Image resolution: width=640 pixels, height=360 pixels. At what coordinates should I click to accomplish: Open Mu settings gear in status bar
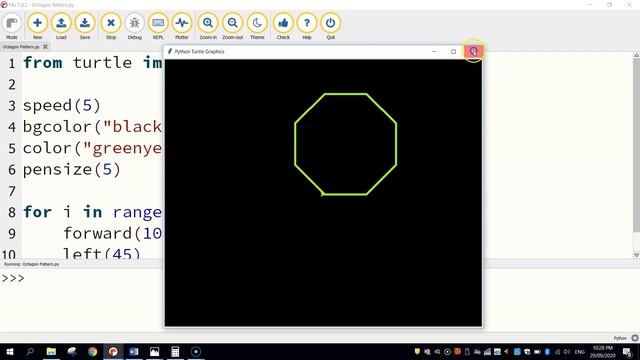point(635,338)
